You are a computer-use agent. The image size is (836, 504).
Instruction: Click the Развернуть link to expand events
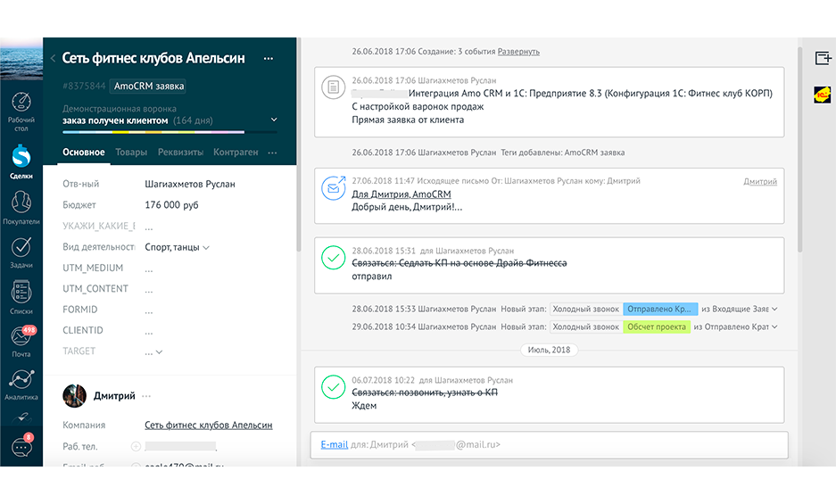[518, 52]
